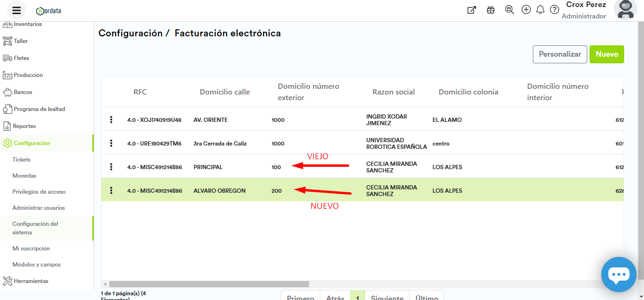The height and width of the screenshot is (300, 644).
Task: Open three-dot menu for ALVARO OBREGON row
Action: 111,190
